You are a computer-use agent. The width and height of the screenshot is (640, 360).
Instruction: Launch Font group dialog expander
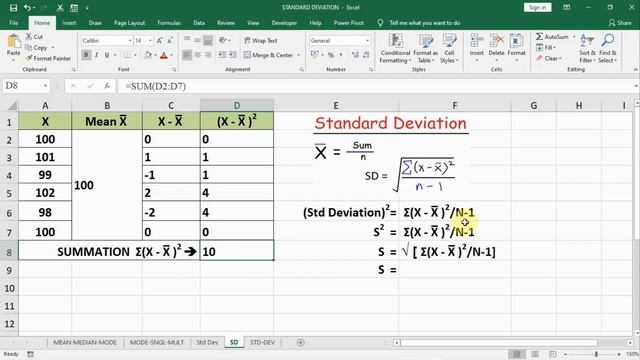point(174,69)
